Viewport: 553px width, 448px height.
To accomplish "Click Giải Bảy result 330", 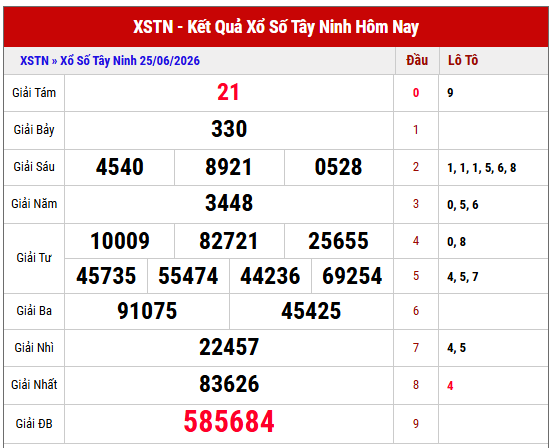I will (x=229, y=129).
